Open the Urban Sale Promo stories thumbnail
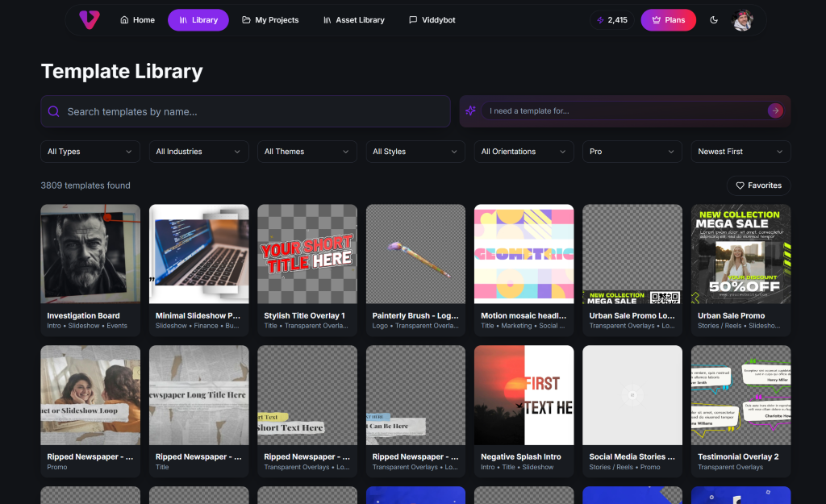Screen dimensions: 826x504 (x=740, y=254)
